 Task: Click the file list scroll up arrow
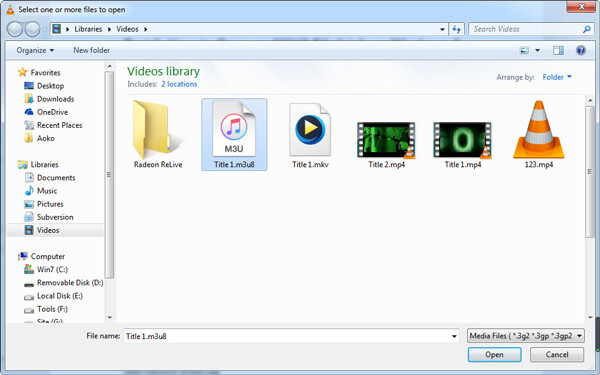click(x=590, y=101)
